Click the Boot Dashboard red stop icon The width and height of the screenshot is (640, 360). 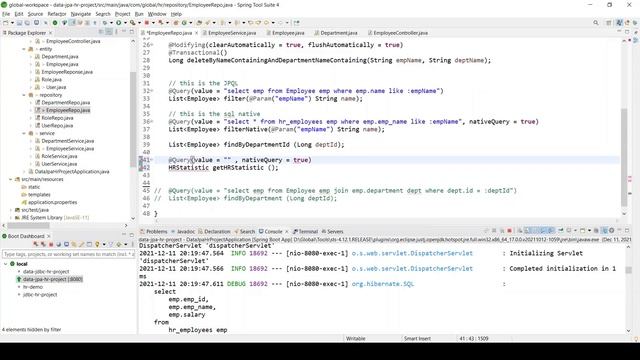click(x=51, y=244)
